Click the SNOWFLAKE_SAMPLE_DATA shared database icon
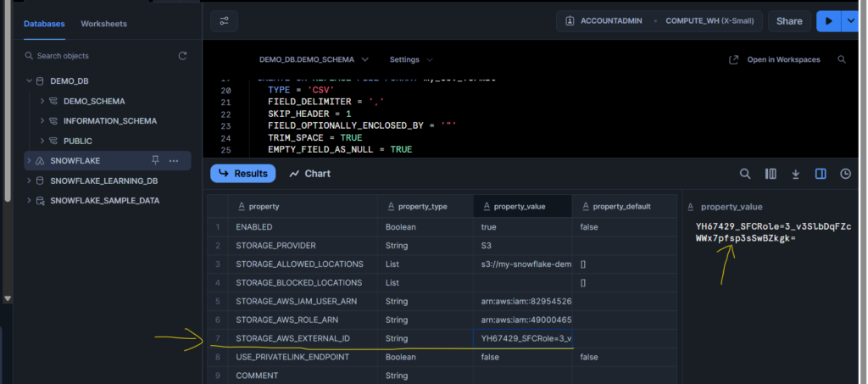Viewport: 868px width, 384px height. tap(40, 201)
